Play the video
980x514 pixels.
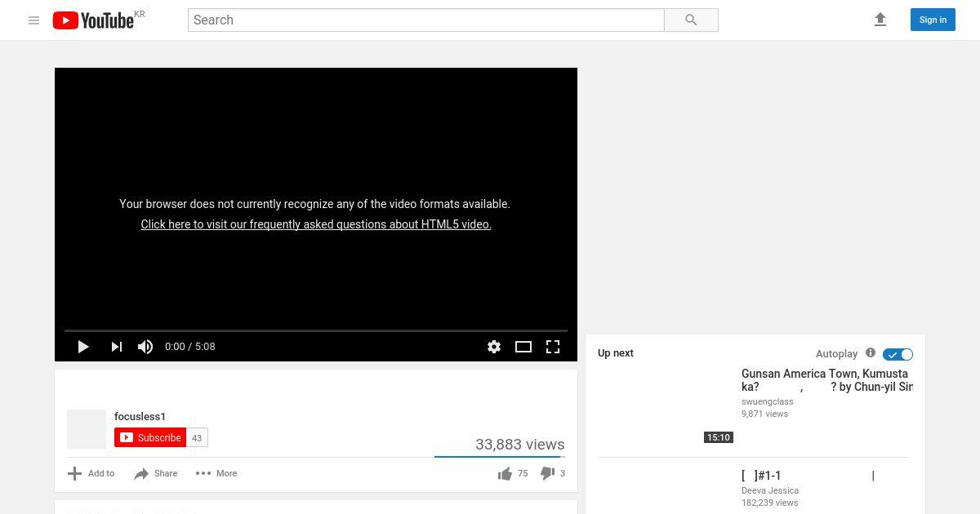coord(82,347)
